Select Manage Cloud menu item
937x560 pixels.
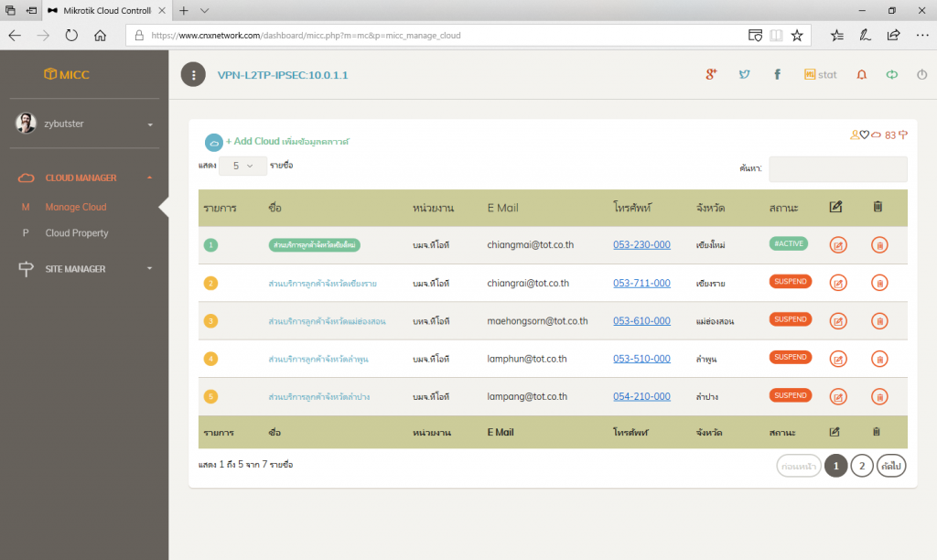pyautogui.click(x=76, y=207)
